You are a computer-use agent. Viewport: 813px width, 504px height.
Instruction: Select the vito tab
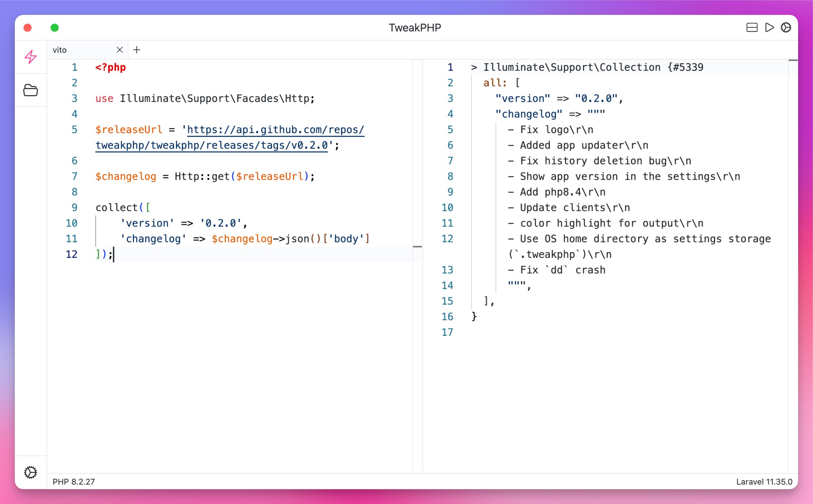point(87,50)
